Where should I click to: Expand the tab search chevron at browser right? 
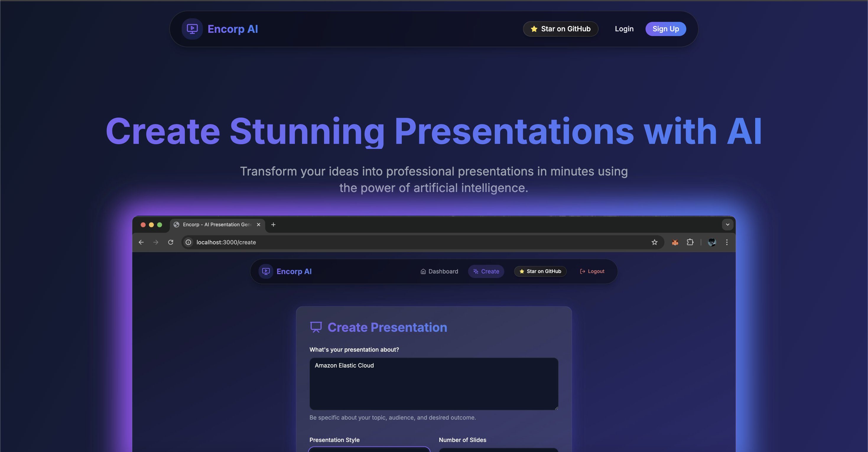(x=727, y=225)
